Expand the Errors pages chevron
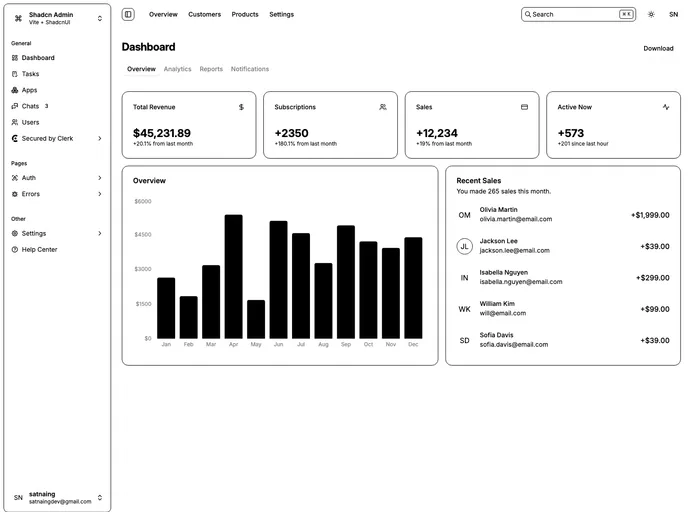 [100, 194]
